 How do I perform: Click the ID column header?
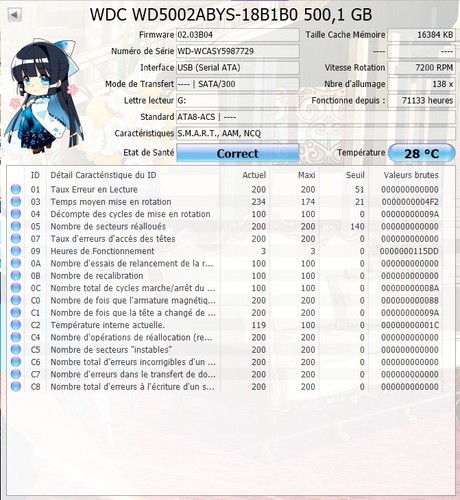[x=35, y=175]
